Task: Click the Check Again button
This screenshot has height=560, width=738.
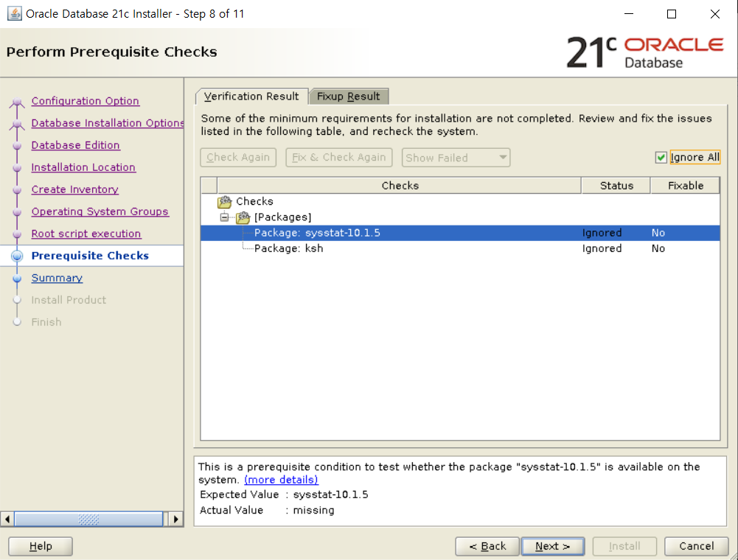Action: (x=238, y=157)
